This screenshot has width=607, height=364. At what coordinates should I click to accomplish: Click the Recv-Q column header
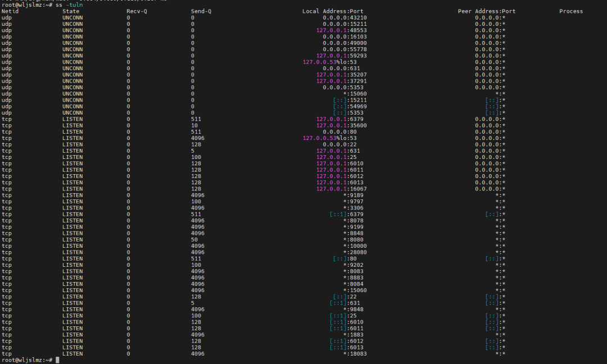pyautogui.click(x=137, y=11)
